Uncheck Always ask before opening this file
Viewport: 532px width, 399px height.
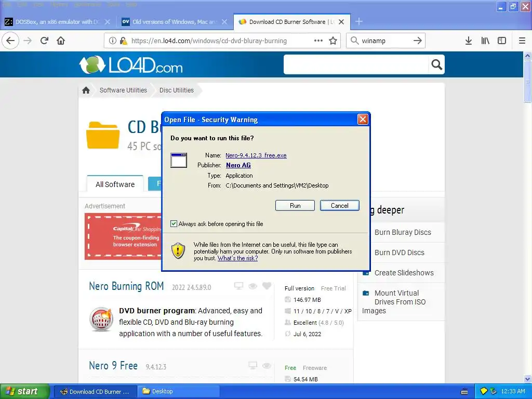[x=174, y=223]
